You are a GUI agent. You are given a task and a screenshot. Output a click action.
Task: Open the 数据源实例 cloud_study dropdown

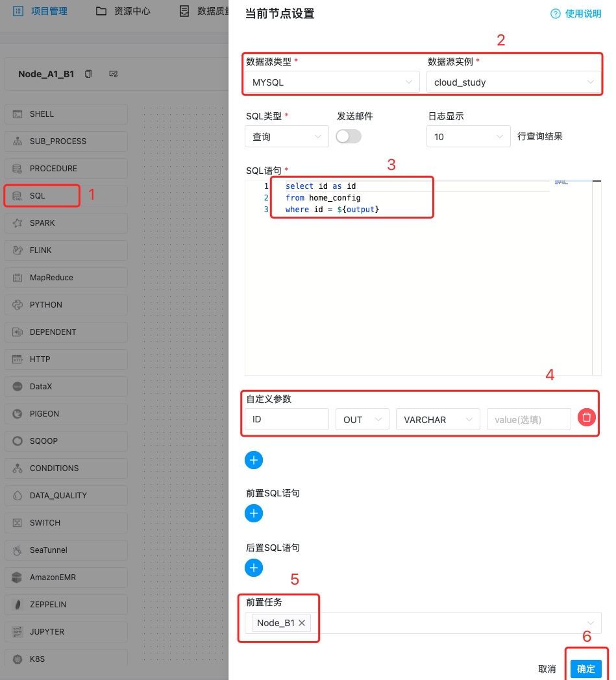coord(513,82)
